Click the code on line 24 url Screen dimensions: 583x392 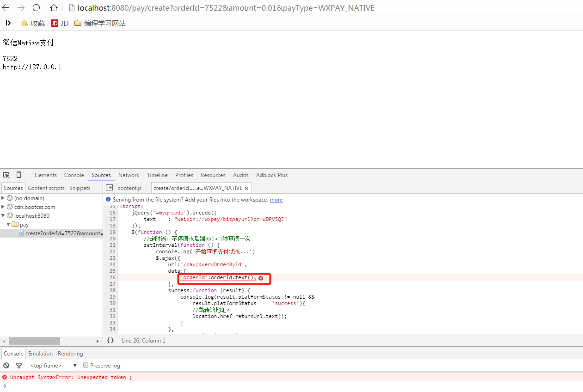[x=208, y=264]
